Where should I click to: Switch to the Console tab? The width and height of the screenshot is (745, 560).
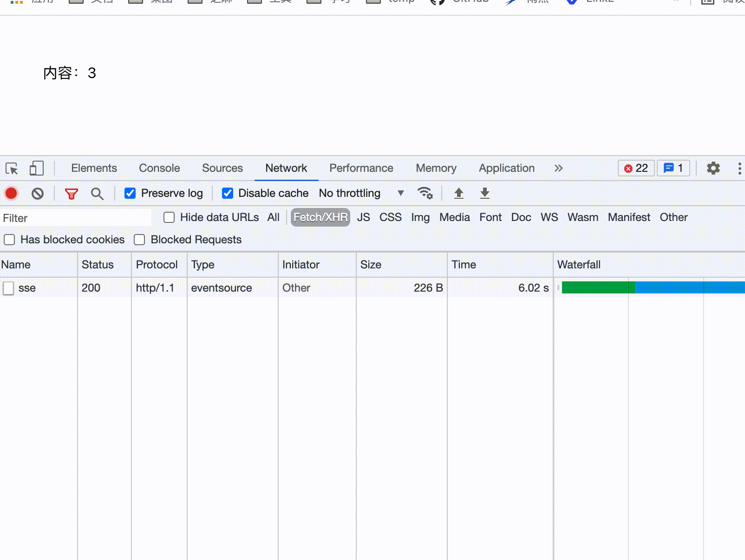click(x=159, y=168)
